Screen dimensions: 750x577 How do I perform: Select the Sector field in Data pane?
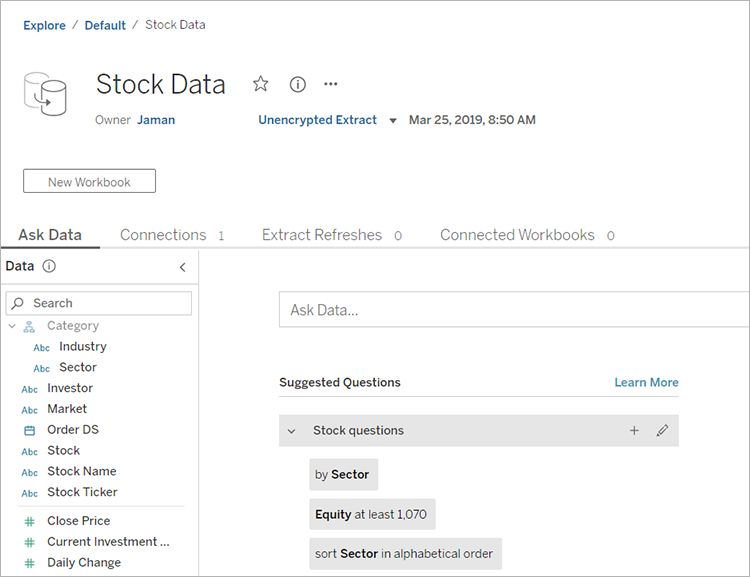pyautogui.click(x=78, y=367)
